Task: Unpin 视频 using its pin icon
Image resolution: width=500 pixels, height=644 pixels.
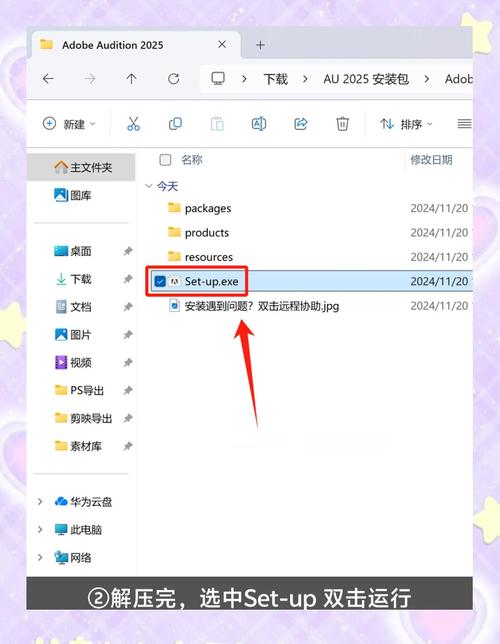Action: (128, 363)
